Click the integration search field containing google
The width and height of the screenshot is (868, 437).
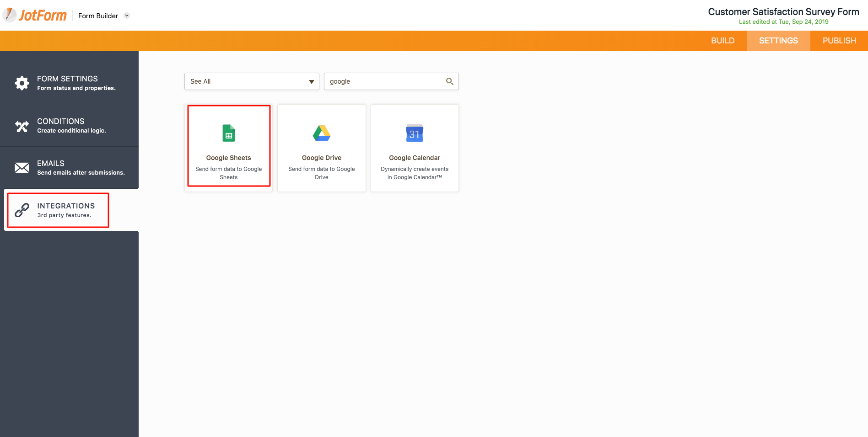click(x=391, y=81)
